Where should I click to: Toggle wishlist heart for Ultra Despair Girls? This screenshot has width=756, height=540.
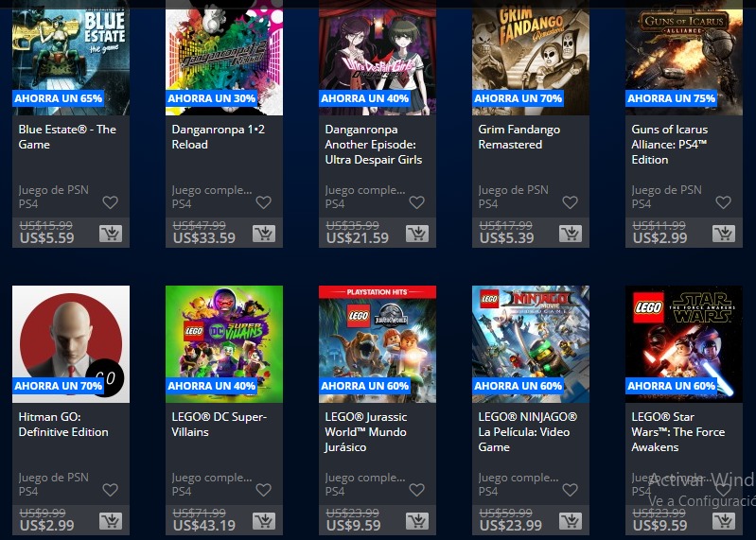tap(416, 202)
